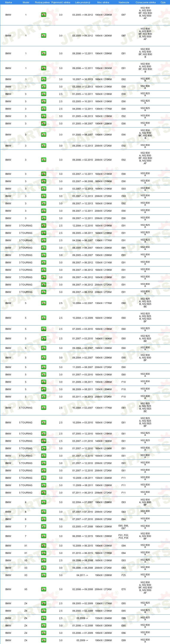Click the Nadwozie column header
Viewport: 170px width, 644px height.
[x=124, y=2]
